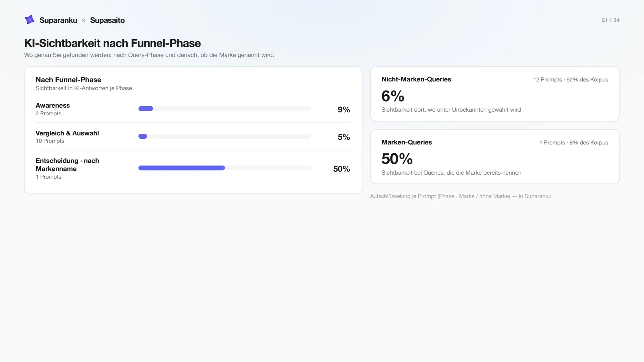The image size is (644, 362).
Task: Click the Awareness progress bar
Action: coord(225,109)
